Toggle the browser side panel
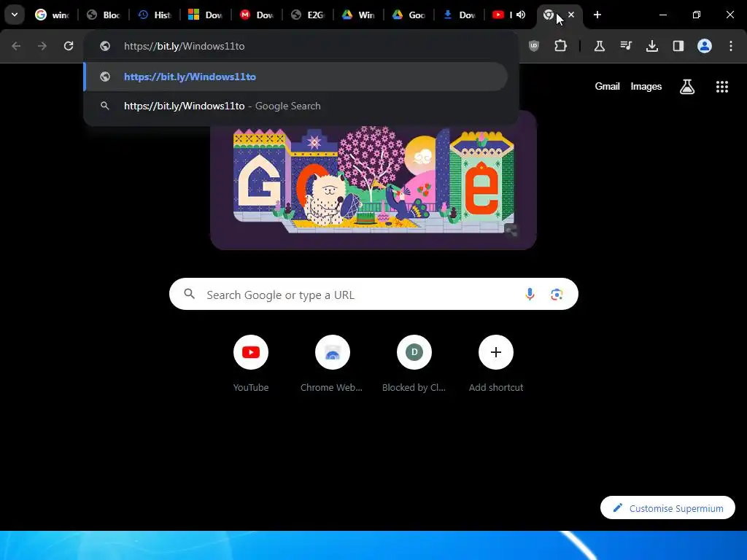The height and width of the screenshot is (560, 747). coord(678,46)
